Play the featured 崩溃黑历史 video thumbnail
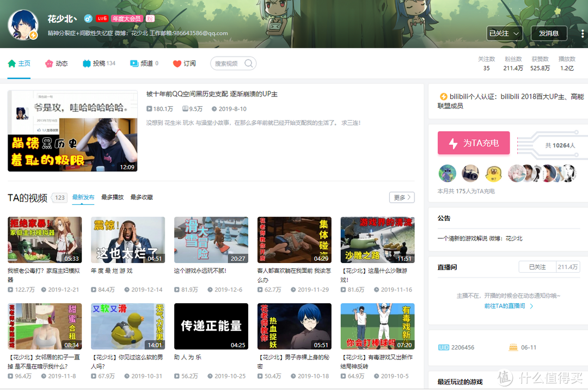Image resolution: width=588 pixels, height=392 pixels. (x=72, y=131)
